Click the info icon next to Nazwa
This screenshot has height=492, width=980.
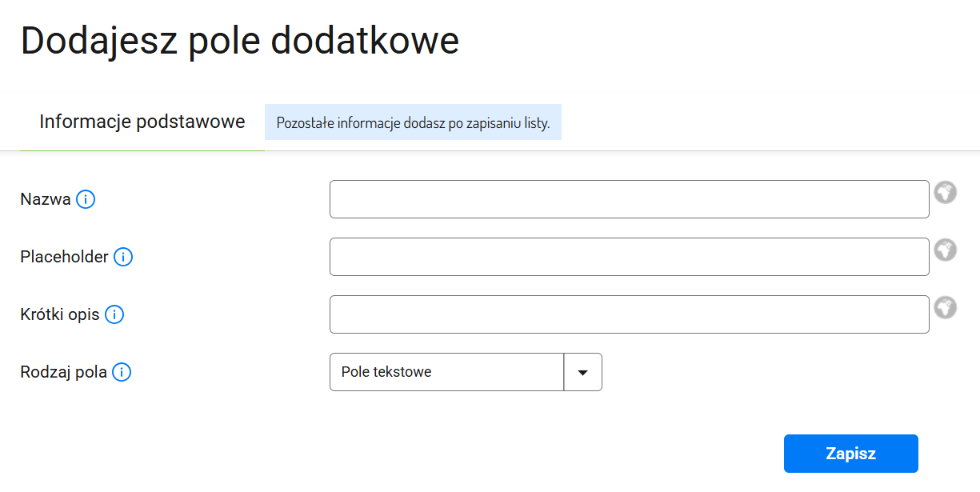click(86, 199)
